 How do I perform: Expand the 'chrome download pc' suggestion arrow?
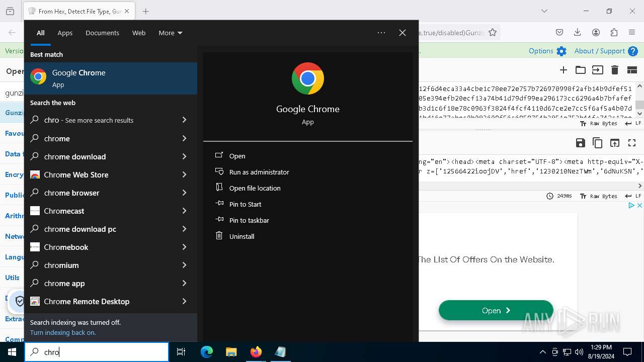184,228
